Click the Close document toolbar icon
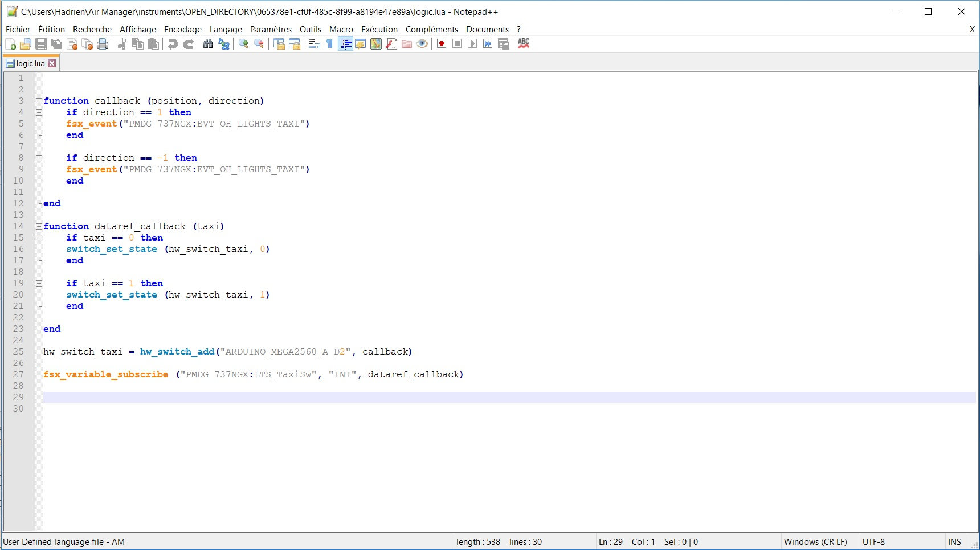Viewport: 980px width, 550px height. pyautogui.click(x=72, y=44)
